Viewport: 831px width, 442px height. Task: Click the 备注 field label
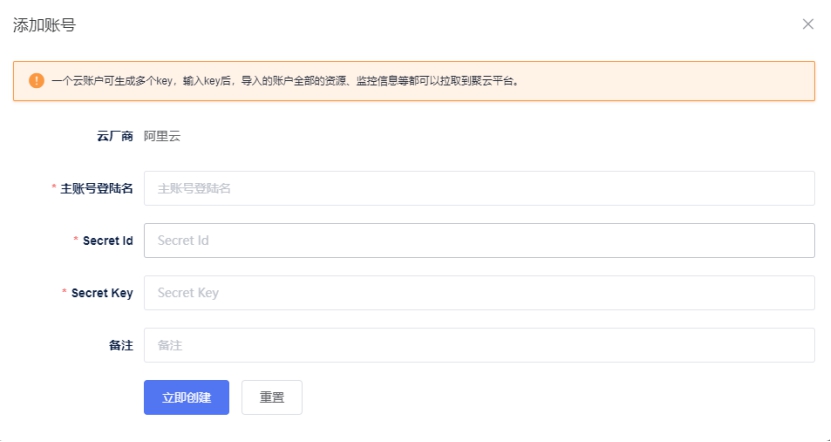121,345
